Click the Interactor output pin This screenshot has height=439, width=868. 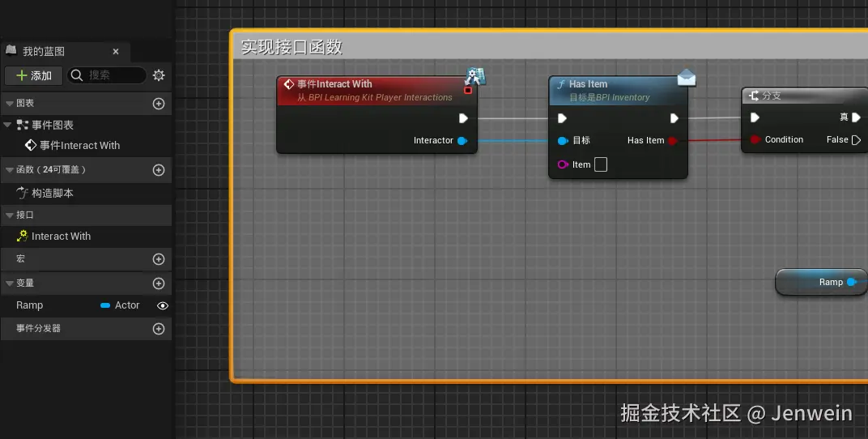pos(462,141)
